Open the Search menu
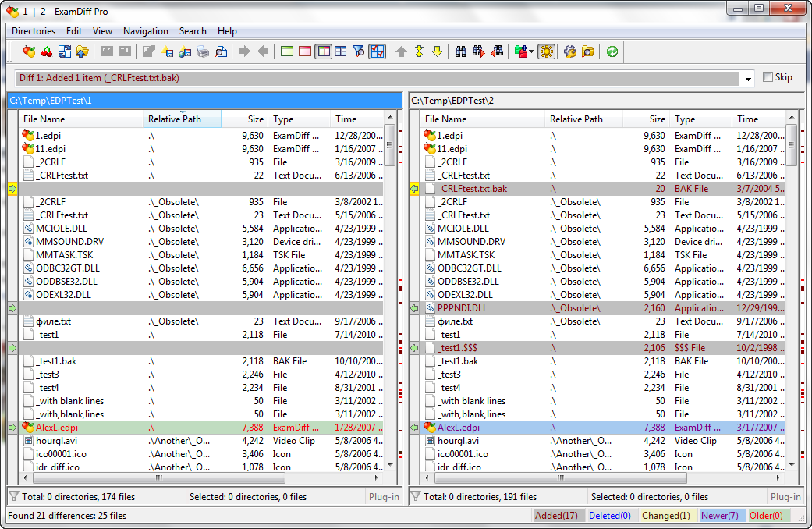The height and width of the screenshot is (529, 812). pos(193,31)
